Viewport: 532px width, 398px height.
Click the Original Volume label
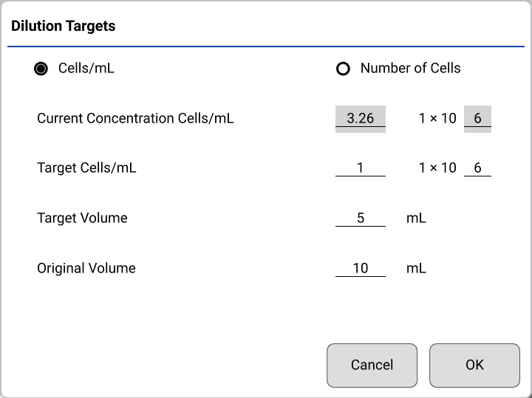(86, 268)
